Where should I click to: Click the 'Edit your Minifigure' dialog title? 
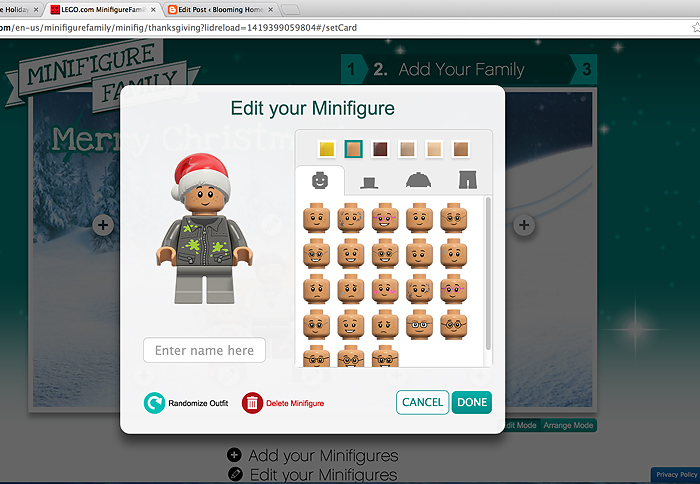[x=312, y=108]
